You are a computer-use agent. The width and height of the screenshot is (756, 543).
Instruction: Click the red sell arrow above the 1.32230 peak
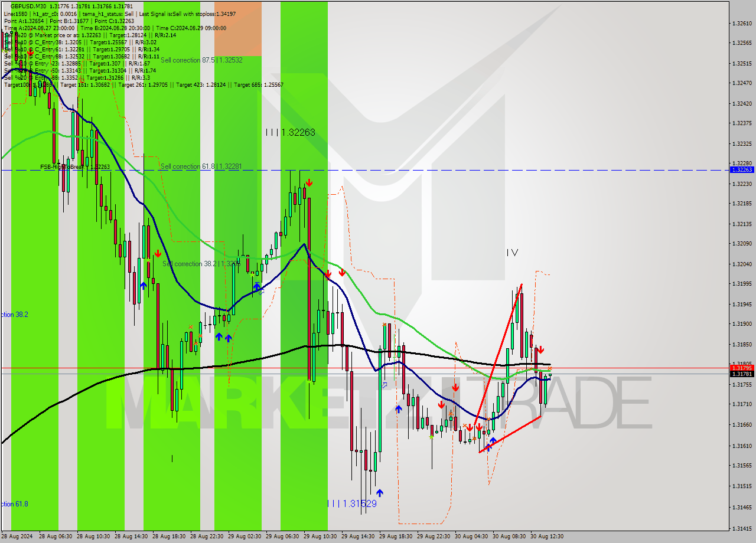tap(309, 183)
